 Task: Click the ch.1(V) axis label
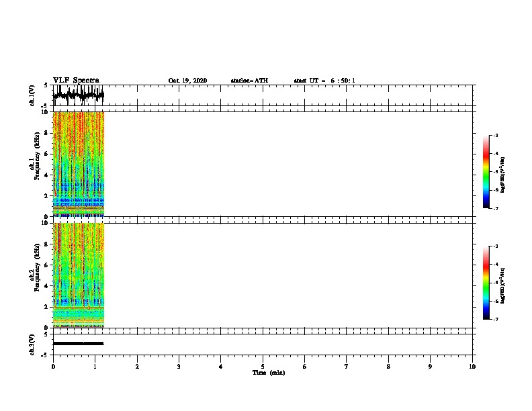32,95
